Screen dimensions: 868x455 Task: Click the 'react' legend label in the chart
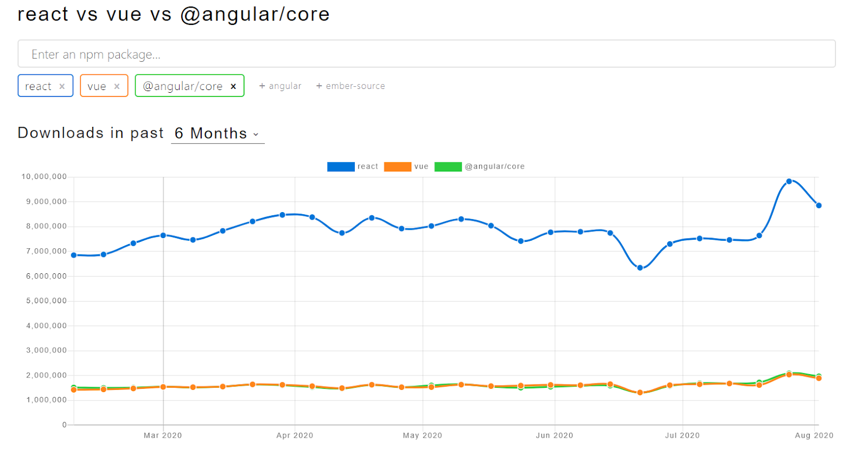[x=368, y=166]
